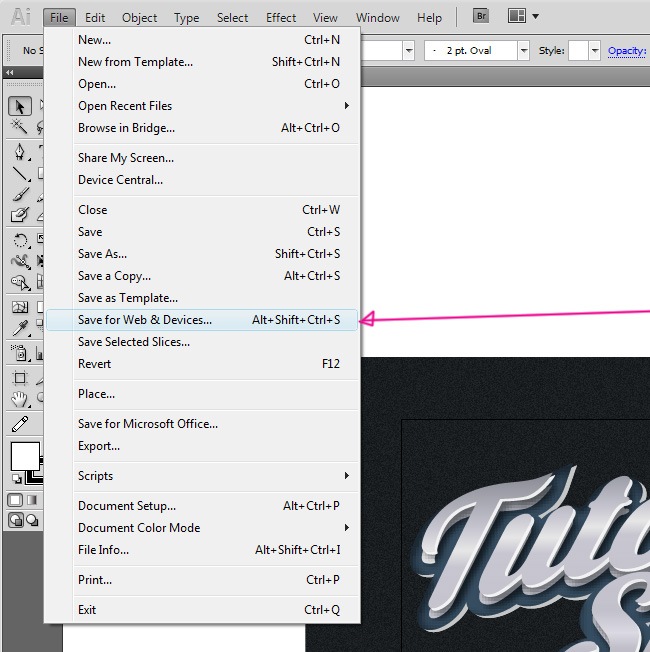Open the Effect menu
Viewport: 650px width, 652px height.
[281, 18]
